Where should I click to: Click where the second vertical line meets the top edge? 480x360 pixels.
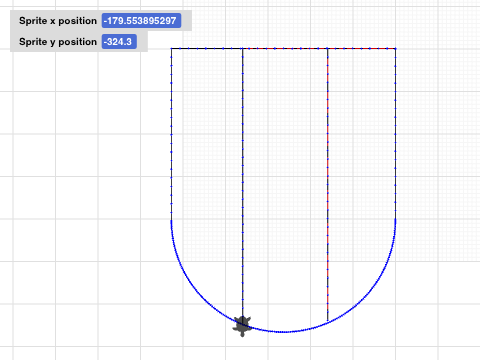[243, 49]
